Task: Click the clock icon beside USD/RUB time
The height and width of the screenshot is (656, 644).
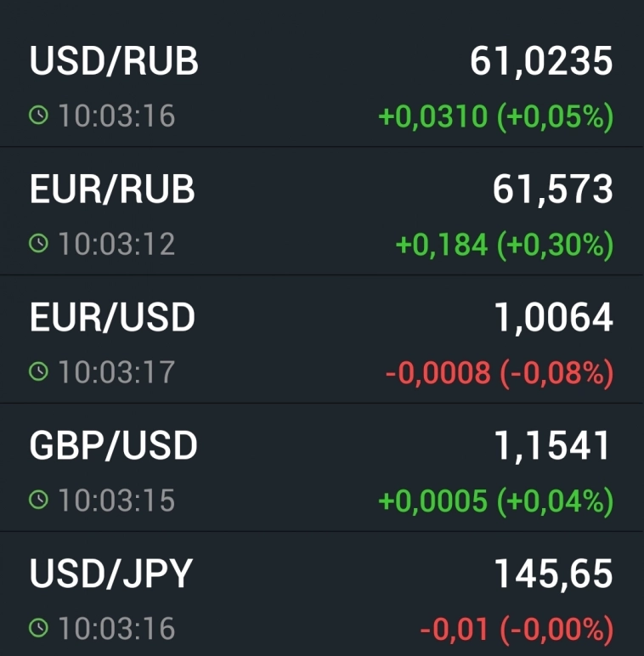Action: (x=39, y=116)
